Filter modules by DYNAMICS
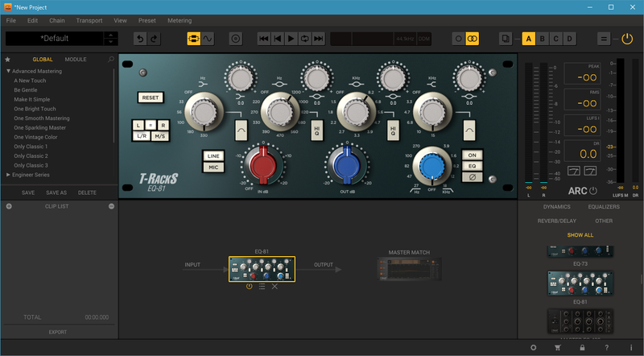 (x=556, y=207)
